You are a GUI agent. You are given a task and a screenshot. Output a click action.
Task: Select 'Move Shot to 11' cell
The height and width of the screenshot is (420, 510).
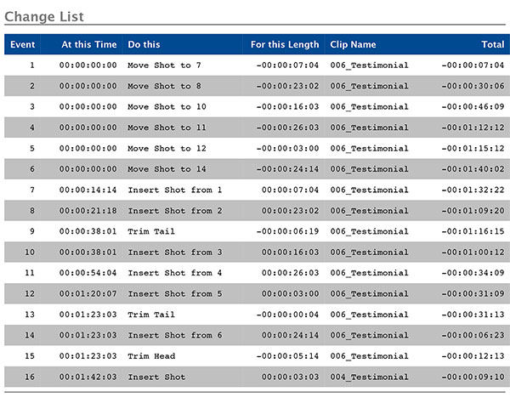coord(167,128)
